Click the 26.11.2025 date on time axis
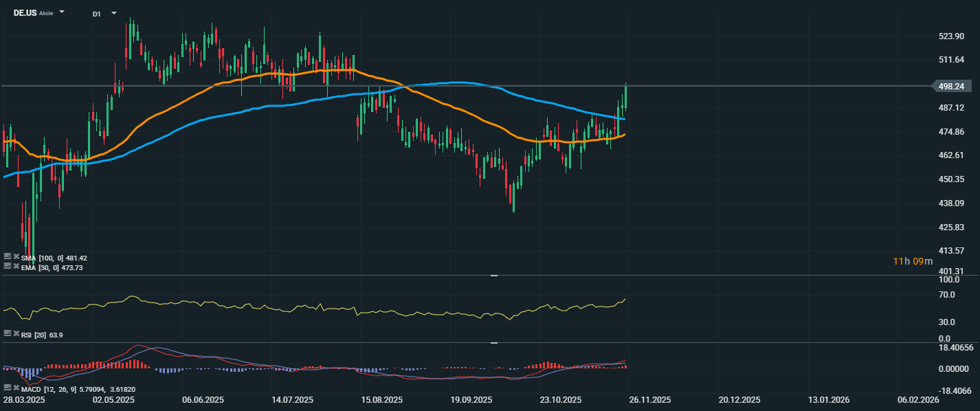The width and height of the screenshot is (980, 411). pos(650,399)
